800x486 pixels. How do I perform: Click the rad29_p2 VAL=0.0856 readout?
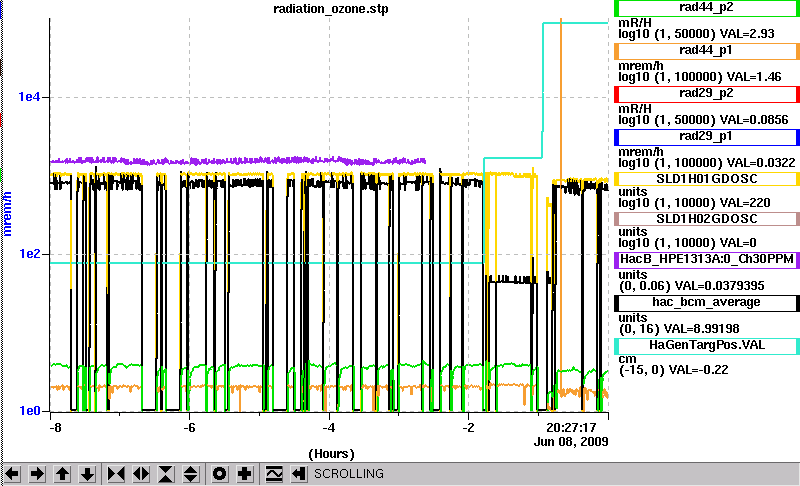click(x=754, y=120)
